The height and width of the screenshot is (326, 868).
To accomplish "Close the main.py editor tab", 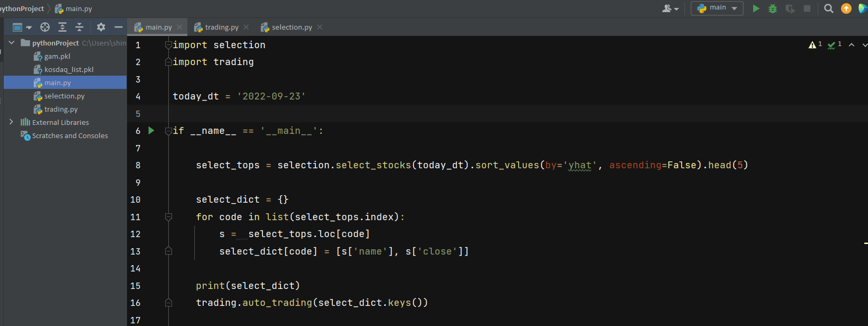I will pos(179,27).
